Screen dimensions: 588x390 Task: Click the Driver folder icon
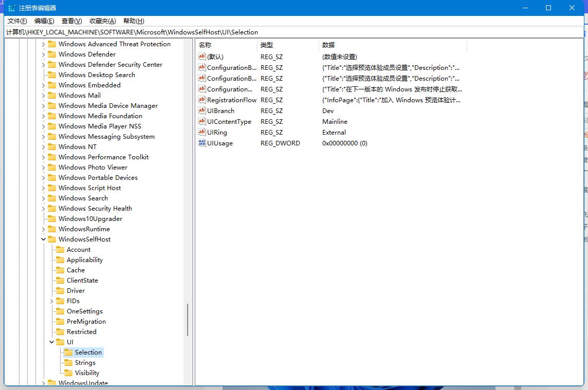60,291
